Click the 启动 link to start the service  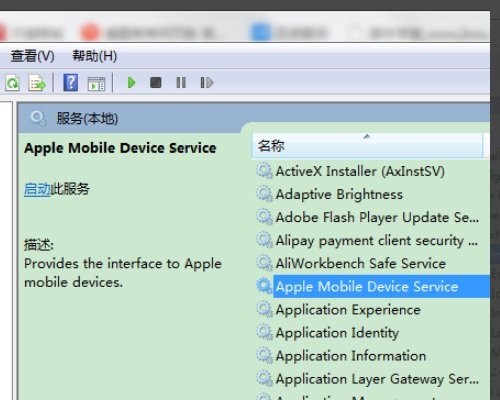click(37, 189)
